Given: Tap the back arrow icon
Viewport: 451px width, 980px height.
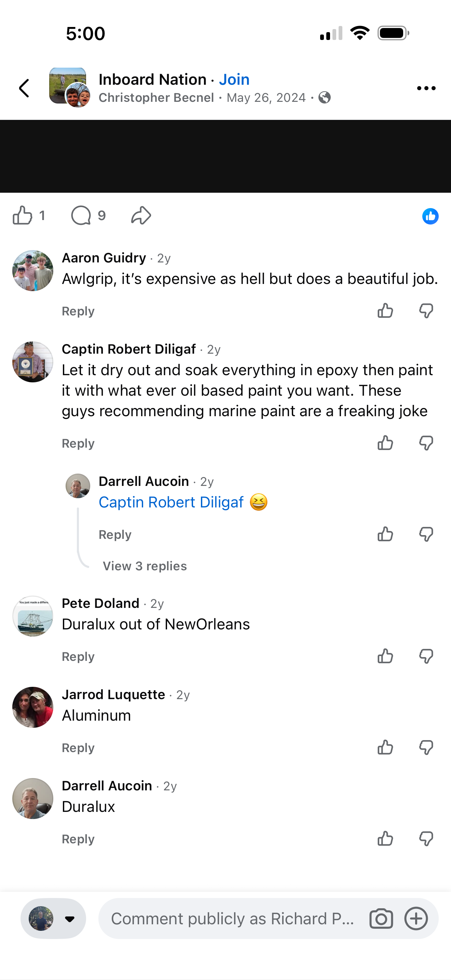Looking at the screenshot, I should [x=24, y=88].
